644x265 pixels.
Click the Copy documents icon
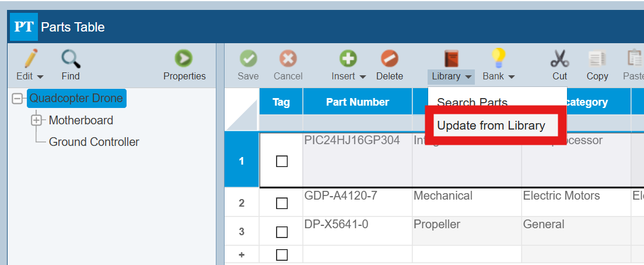click(x=597, y=59)
